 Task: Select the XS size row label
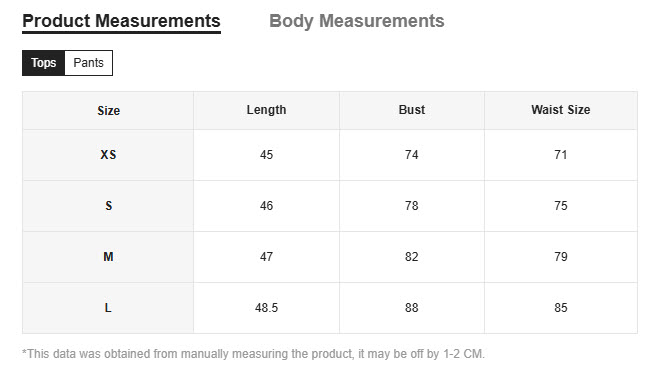tap(108, 155)
